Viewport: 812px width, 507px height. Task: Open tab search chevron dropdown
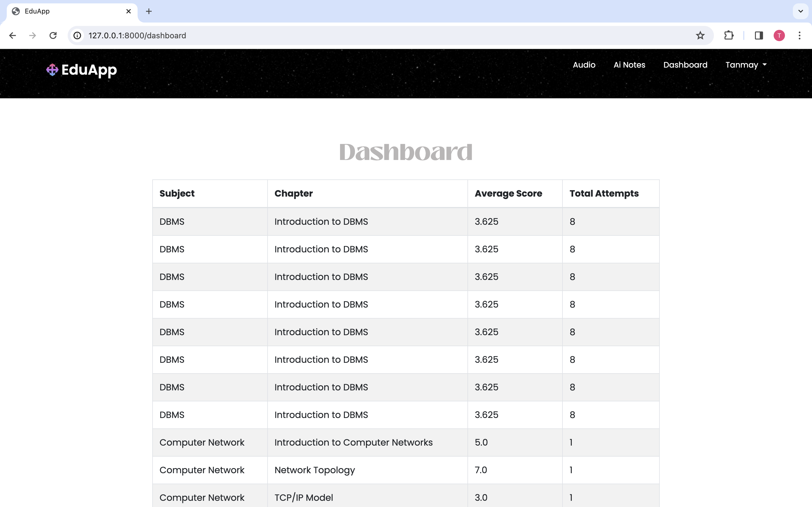(801, 11)
